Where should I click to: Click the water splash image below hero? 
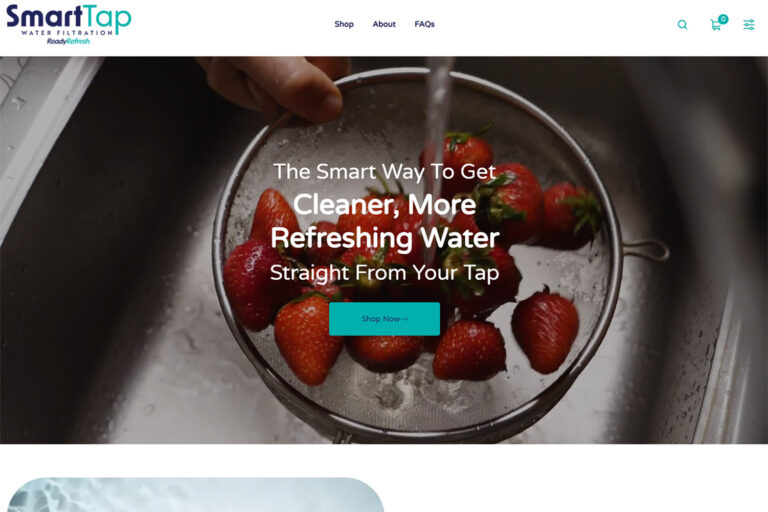[x=195, y=495]
